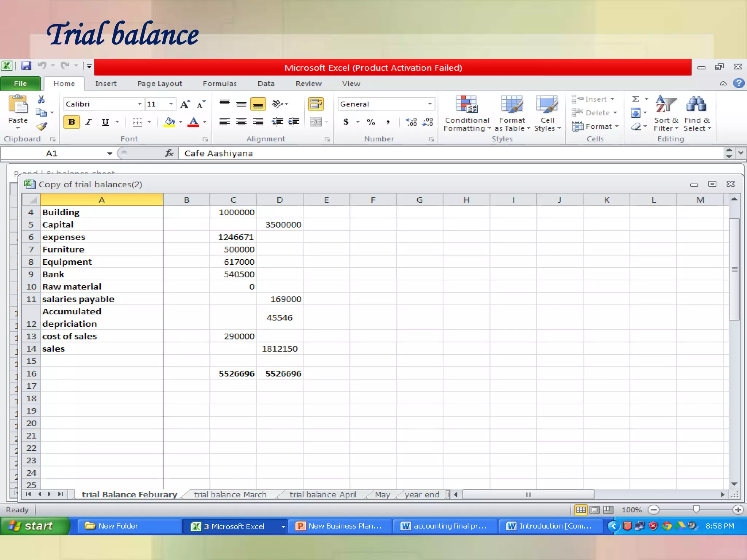Viewport: 747px width, 560px height.
Task: Open New Business Plan PowerPoint taskbar button
Action: (x=340, y=526)
